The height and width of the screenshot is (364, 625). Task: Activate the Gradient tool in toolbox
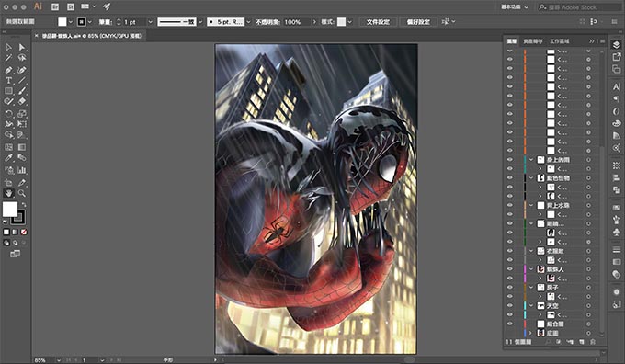[x=22, y=147]
